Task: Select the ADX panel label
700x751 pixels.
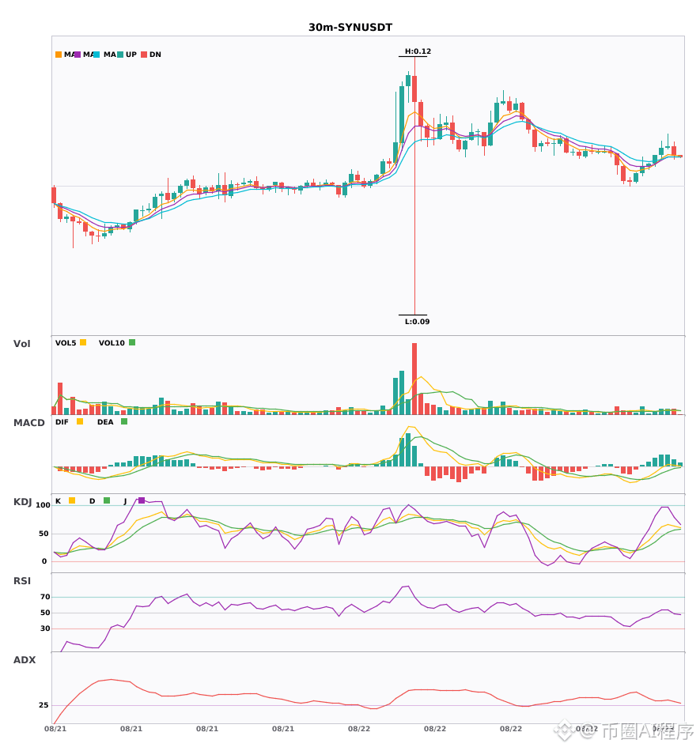Action: (25, 660)
